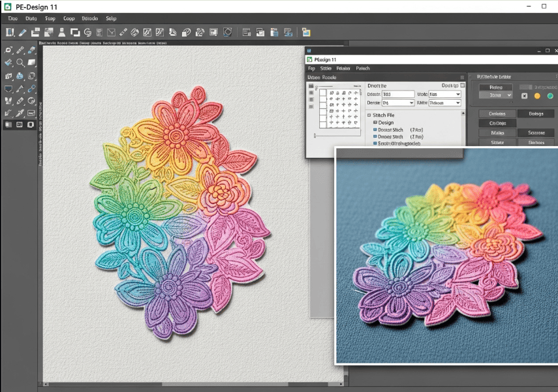The width and height of the screenshot is (558, 392).
Task: Open the 'Patech' menu in the PEecign 11 window
Action: click(363, 68)
